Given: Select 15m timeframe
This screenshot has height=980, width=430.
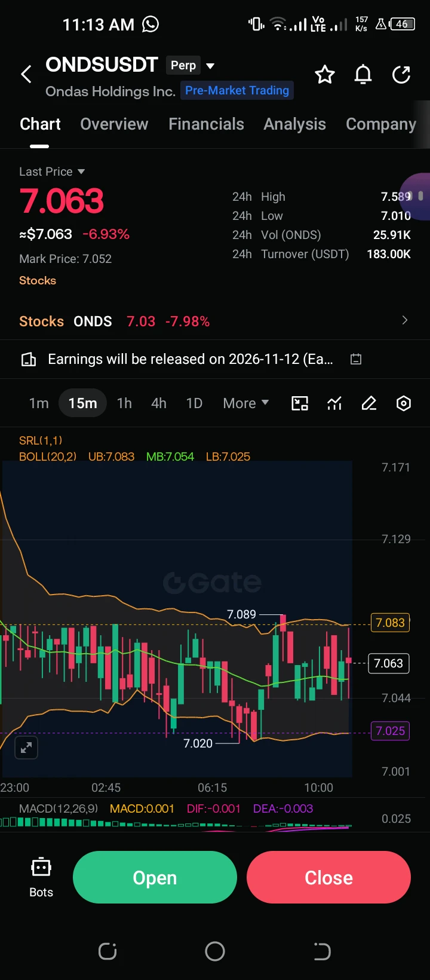Looking at the screenshot, I should [x=82, y=403].
